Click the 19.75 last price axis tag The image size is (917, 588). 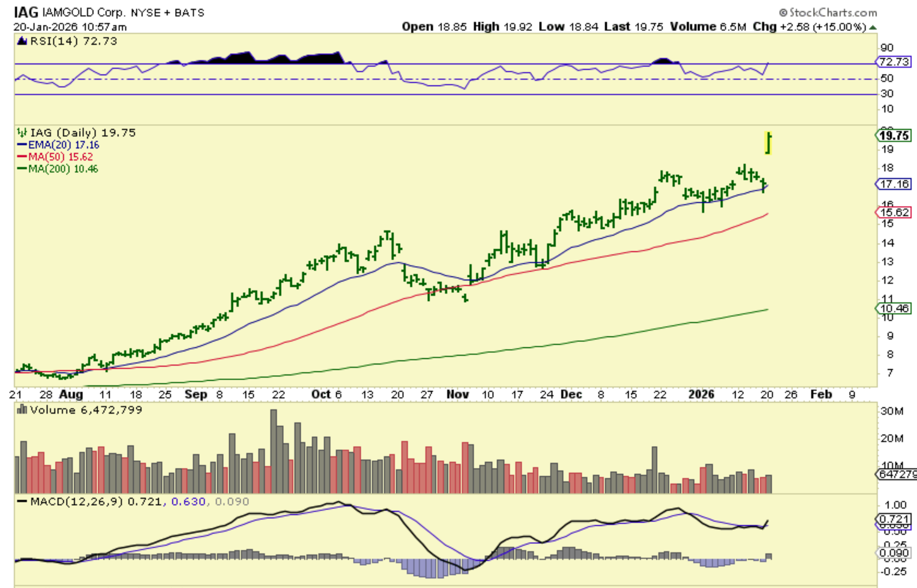pos(894,136)
